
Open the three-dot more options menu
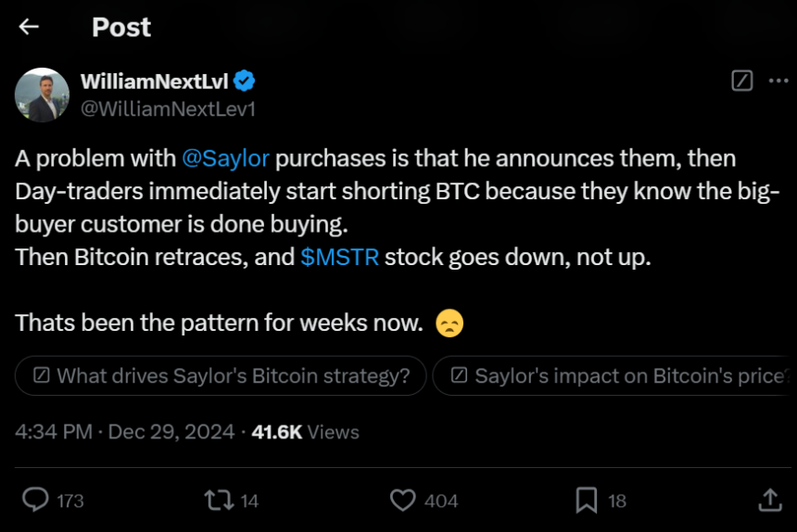(x=778, y=81)
